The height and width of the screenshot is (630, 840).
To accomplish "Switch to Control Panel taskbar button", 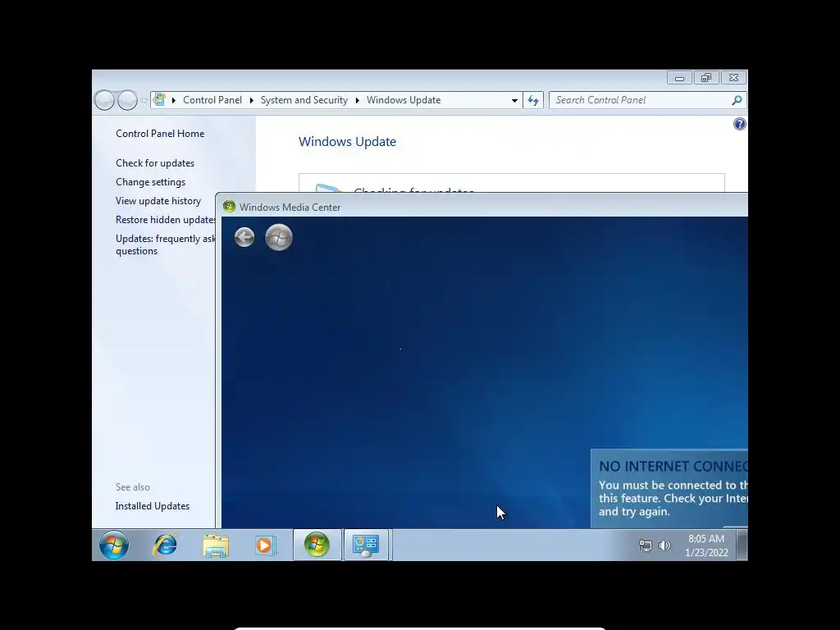I will [366, 545].
